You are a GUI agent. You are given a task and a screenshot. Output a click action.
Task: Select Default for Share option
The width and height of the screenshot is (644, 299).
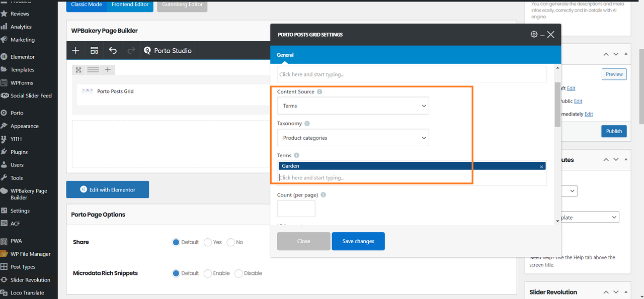coord(176,242)
